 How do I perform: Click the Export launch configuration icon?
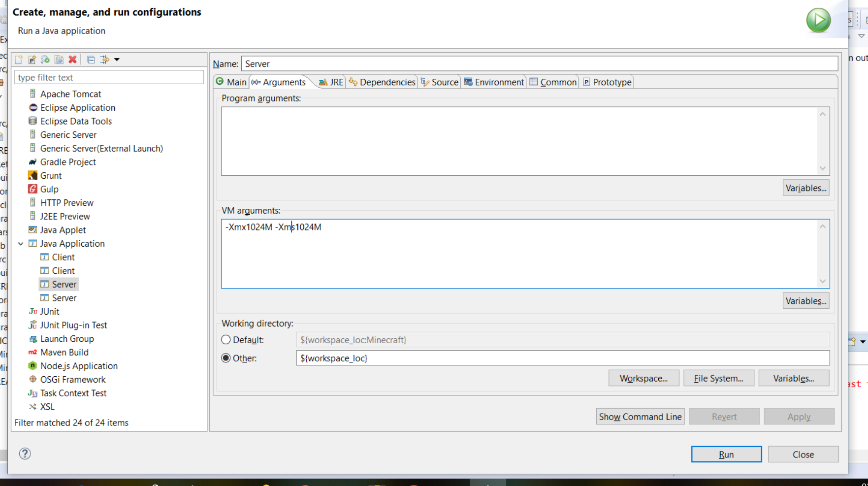coord(45,60)
